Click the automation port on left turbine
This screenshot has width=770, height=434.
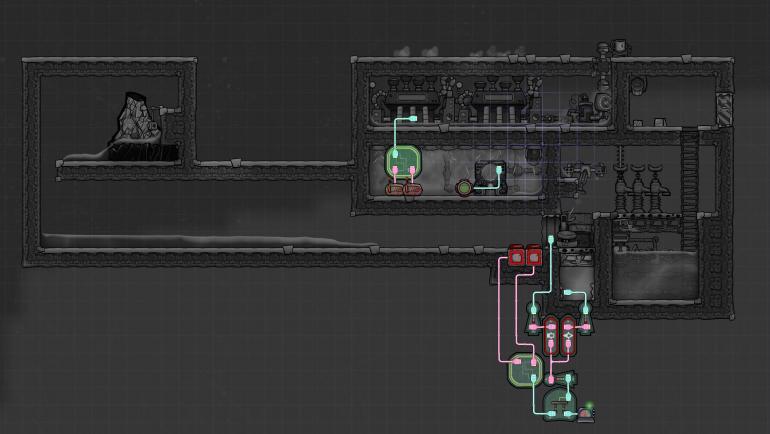(x=412, y=118)
